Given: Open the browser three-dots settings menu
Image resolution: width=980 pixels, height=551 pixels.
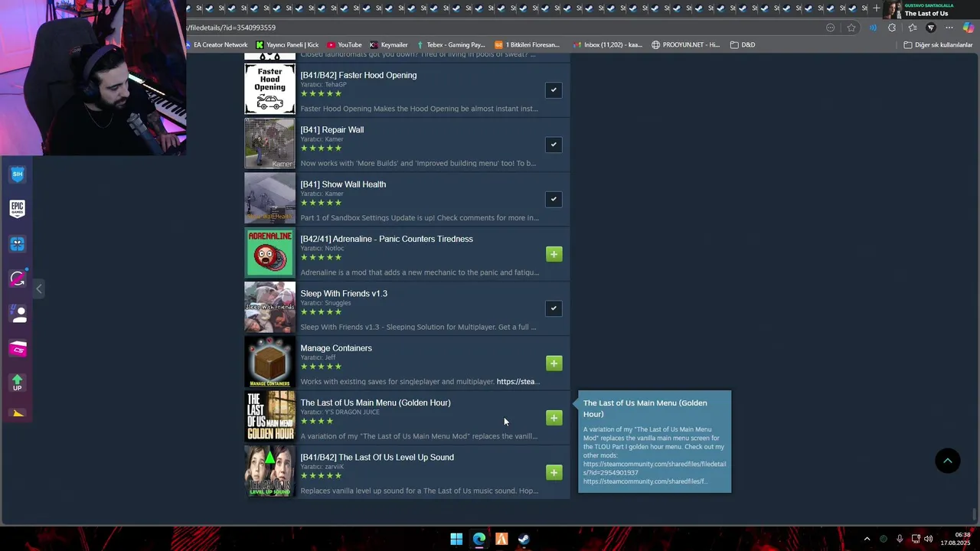Looking at the screenshot, I should [x=949, y=28].
